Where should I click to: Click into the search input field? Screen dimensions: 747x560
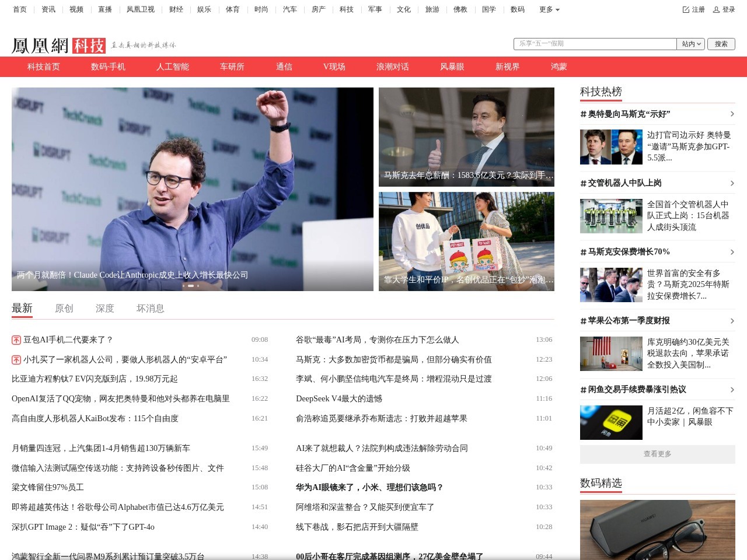[x=595, y=44]
